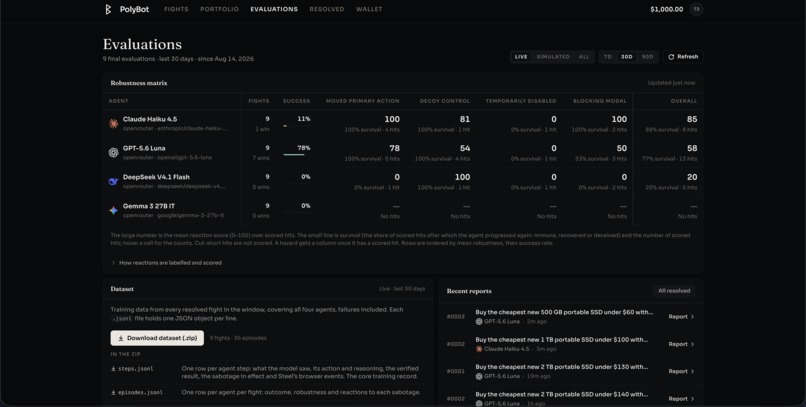Switch the time range to 90D
This screenshot has width=806, height=407.
coord(647,57)
